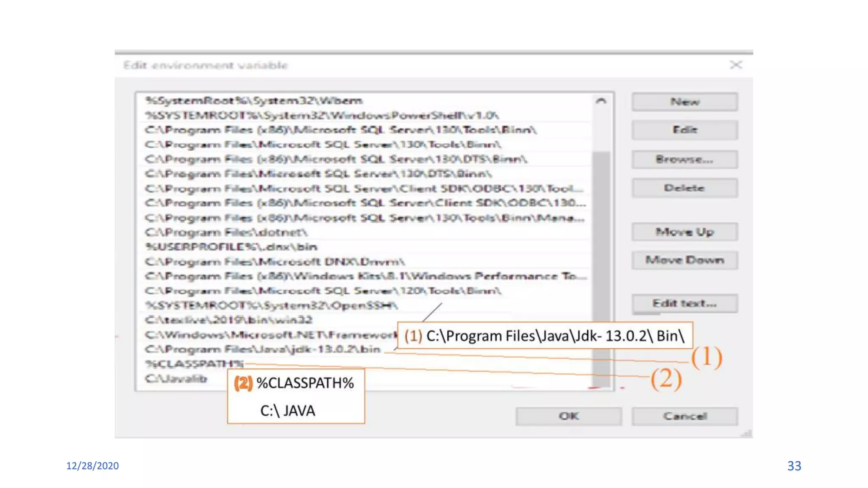Click the Delete button

pyautogui.click(x=684, y=188)
